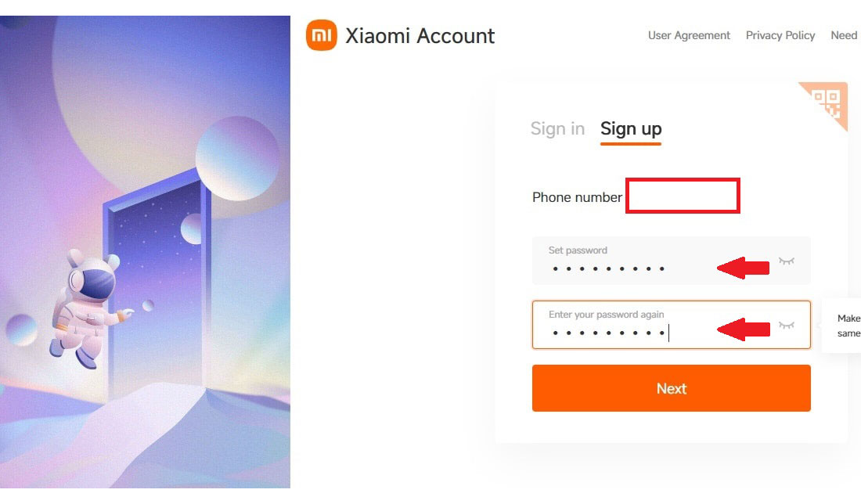
Task: Focus the Set password input field
Action: pyautogui.click(x=626, y=268)
